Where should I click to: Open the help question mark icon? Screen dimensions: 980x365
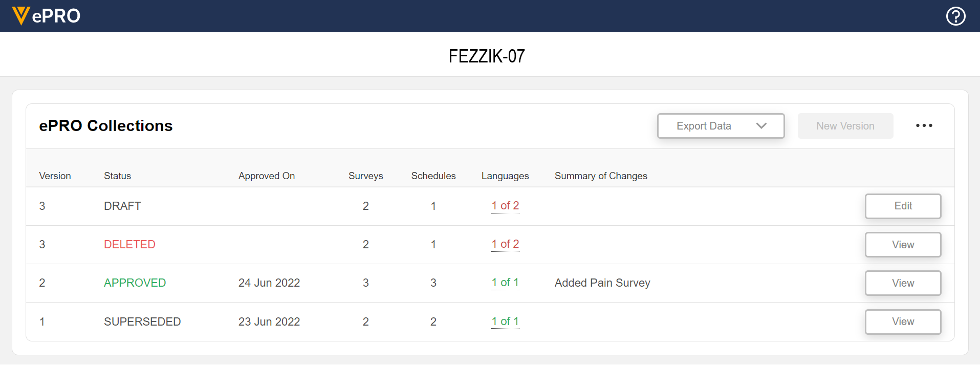[x=955, y=16]
